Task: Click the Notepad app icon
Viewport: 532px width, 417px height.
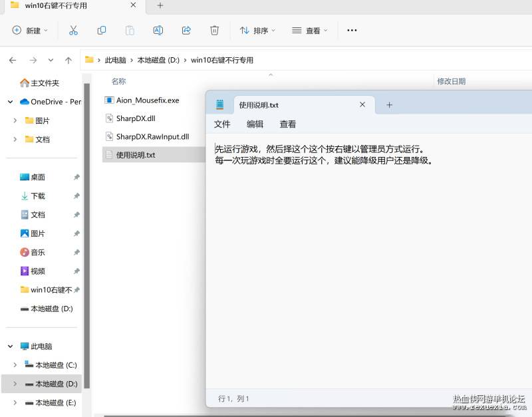Action: coord(220,104)
